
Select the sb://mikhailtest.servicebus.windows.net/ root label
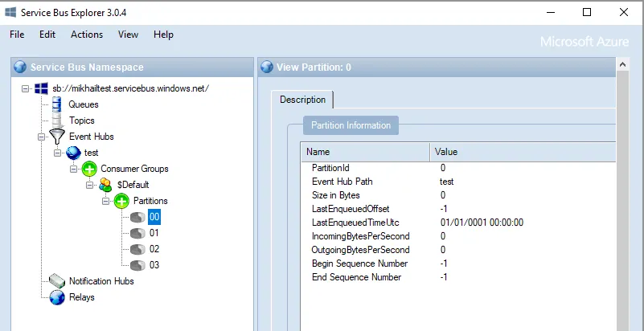[130, 88]
